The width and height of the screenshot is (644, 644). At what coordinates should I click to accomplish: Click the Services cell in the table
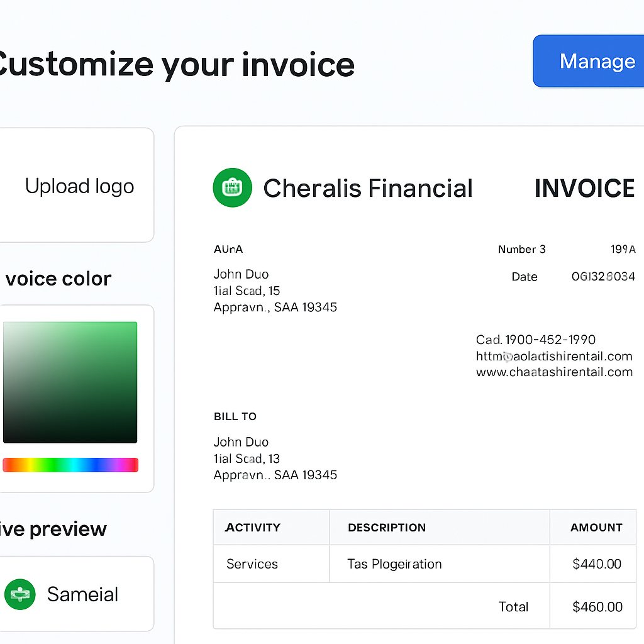(x=252, y=563)
